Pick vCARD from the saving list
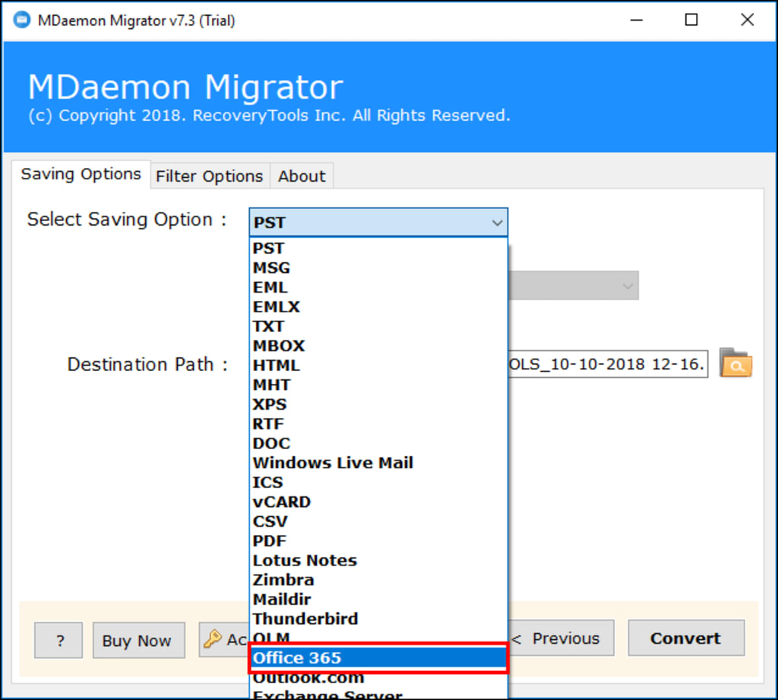The height and width of the screenshot is (700, 778). (x=378, y=502)
